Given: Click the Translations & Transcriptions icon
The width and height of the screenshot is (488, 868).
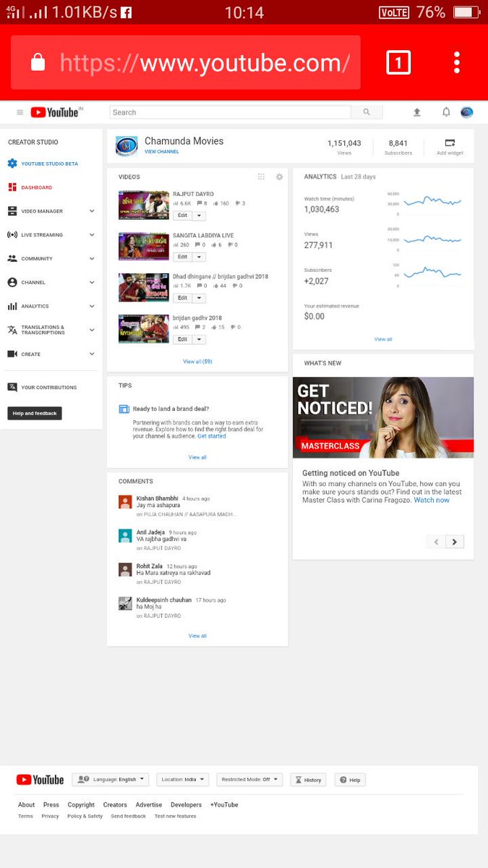Looking at the screenshot, I should (x=12, y=330).
